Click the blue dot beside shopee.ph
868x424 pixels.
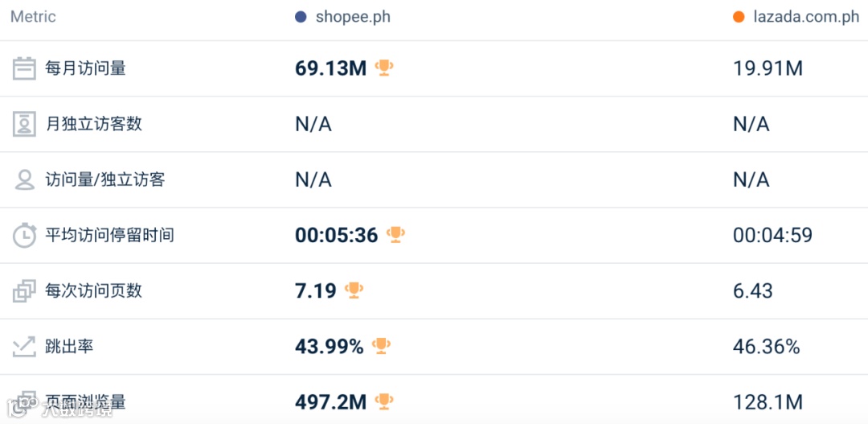pyautogui.click(x=301, y=17)
